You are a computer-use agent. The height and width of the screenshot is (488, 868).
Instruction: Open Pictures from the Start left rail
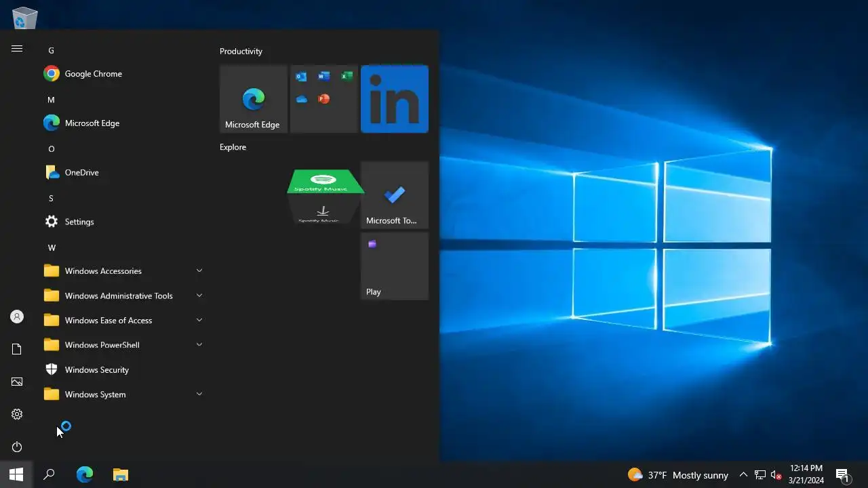[17, 382]
